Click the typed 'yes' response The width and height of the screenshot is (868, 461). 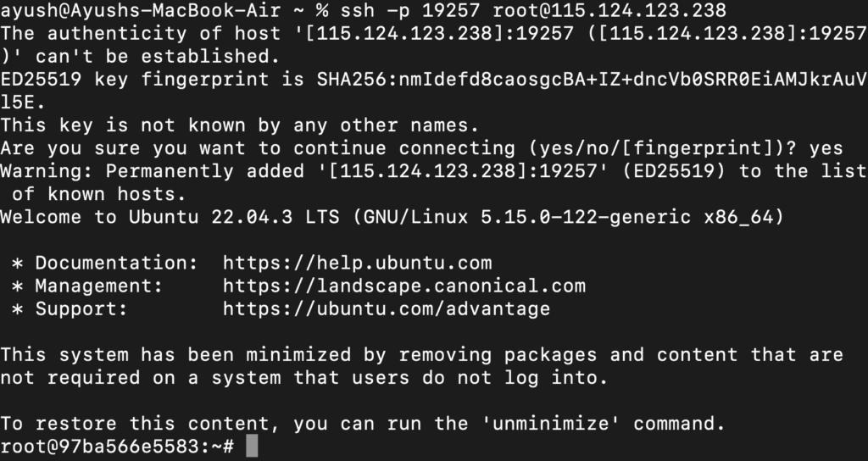[x=826, y=148]
